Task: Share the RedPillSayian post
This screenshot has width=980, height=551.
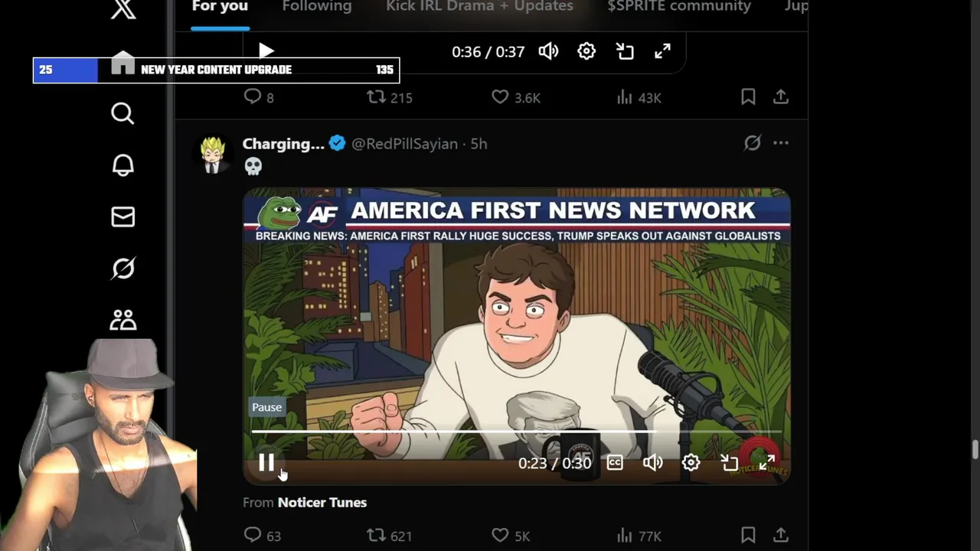Action: tap(780, 535)
